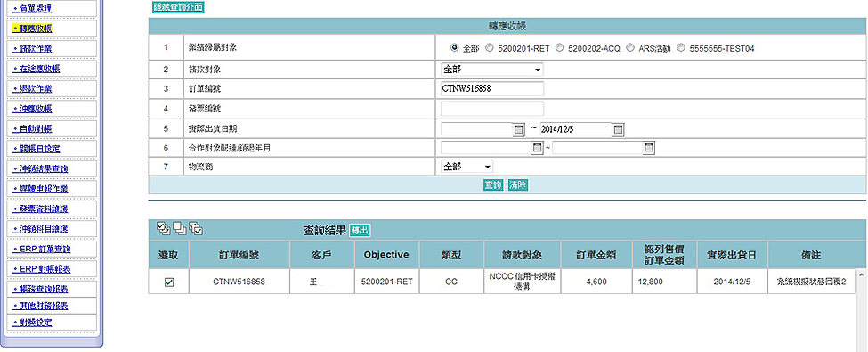Click the deselect-all empty boxes icon
The width and height of the screenshot is (868, 352).
pos(180,228)
